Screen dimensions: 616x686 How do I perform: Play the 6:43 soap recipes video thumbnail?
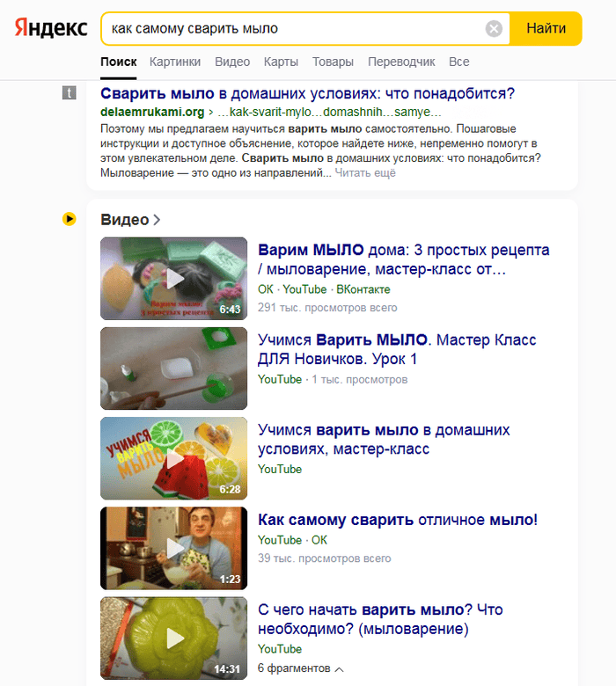[x=174, y=279]
